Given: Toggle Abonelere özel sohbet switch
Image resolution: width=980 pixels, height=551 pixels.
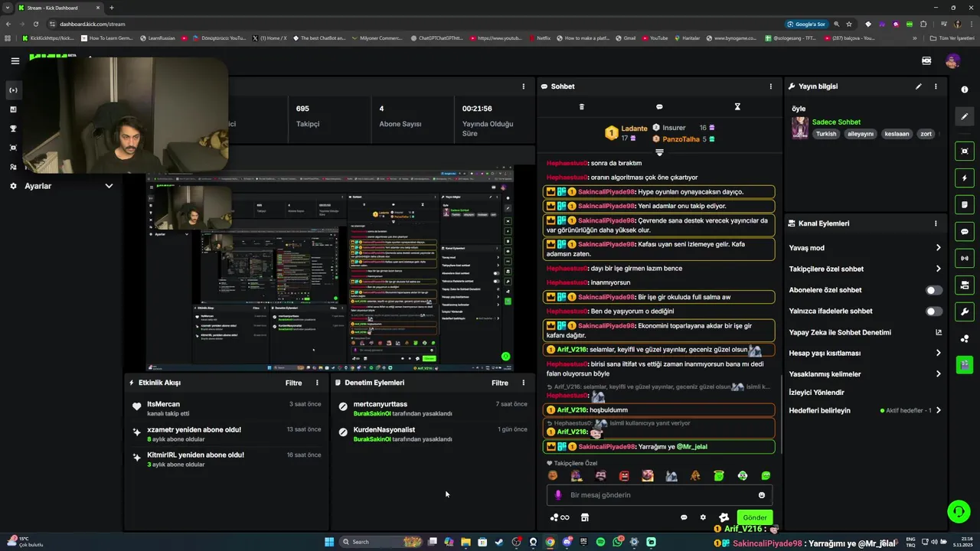Looking at the screenshot, I should 934,290.
